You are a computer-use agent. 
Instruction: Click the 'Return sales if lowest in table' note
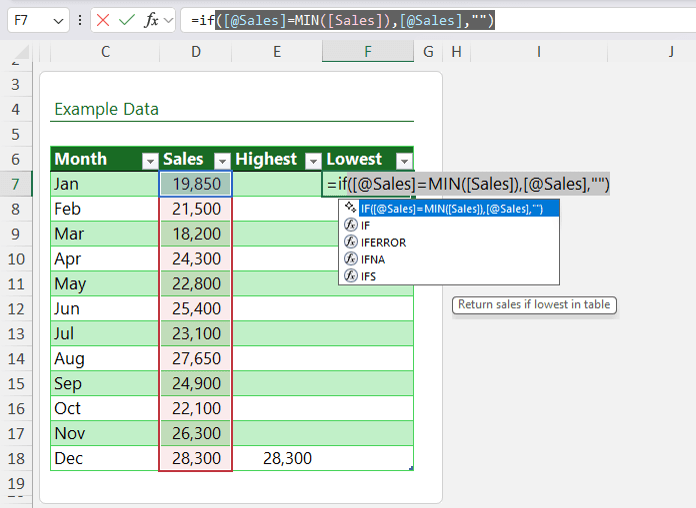[x=534, y=305]
